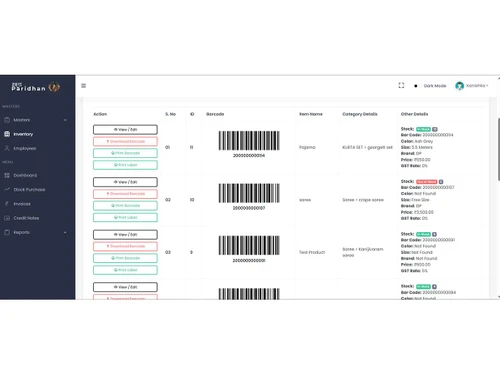
Task: Click the Employees person icon
Action: [x=7, y=148]
